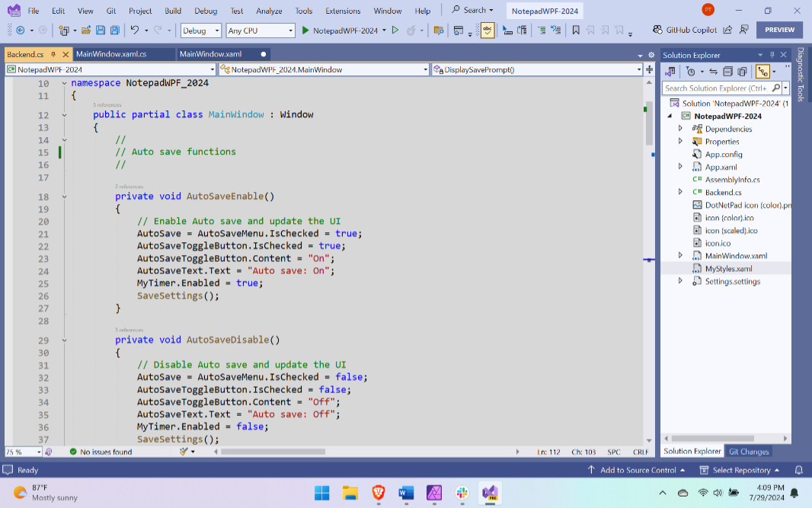Click the Search Solution Explorer field
The width and height of the screenshot is (812, 508).
click(x=718, y=88)
